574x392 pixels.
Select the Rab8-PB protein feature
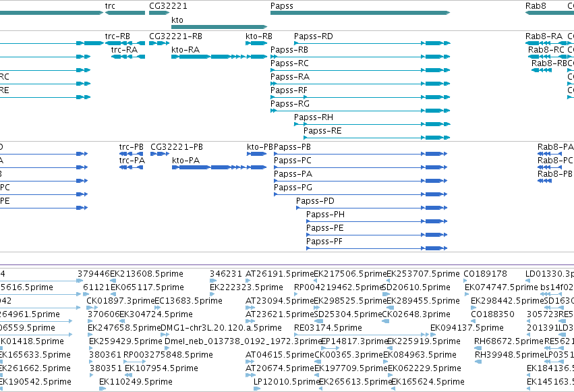(545, 181)
